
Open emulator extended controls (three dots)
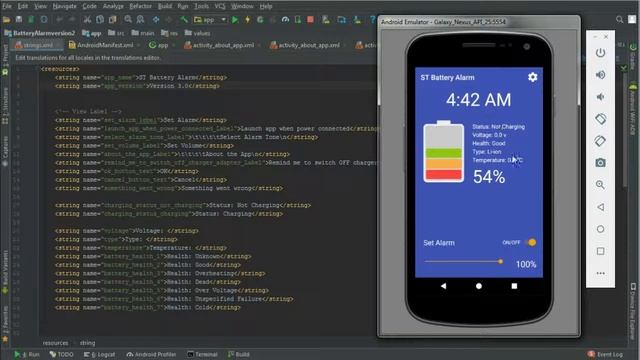tap(600, 273)
